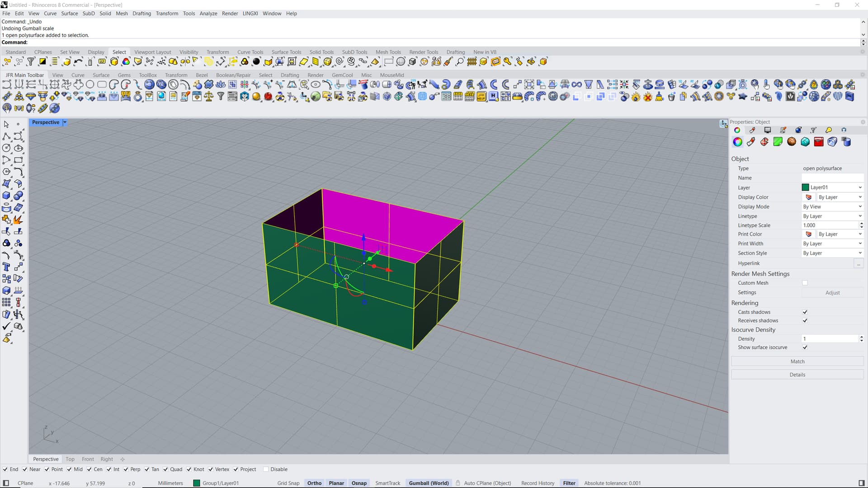
Task: Click the selection filter funnel icon
Action: click(x=31, y=61)
